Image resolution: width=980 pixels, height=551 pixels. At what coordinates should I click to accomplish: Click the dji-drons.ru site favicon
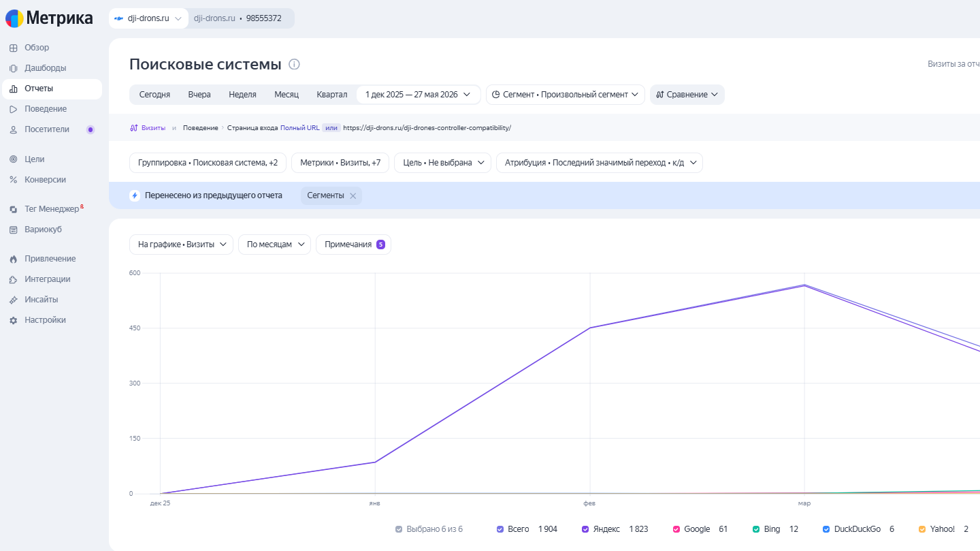click(x=119, y=18)
